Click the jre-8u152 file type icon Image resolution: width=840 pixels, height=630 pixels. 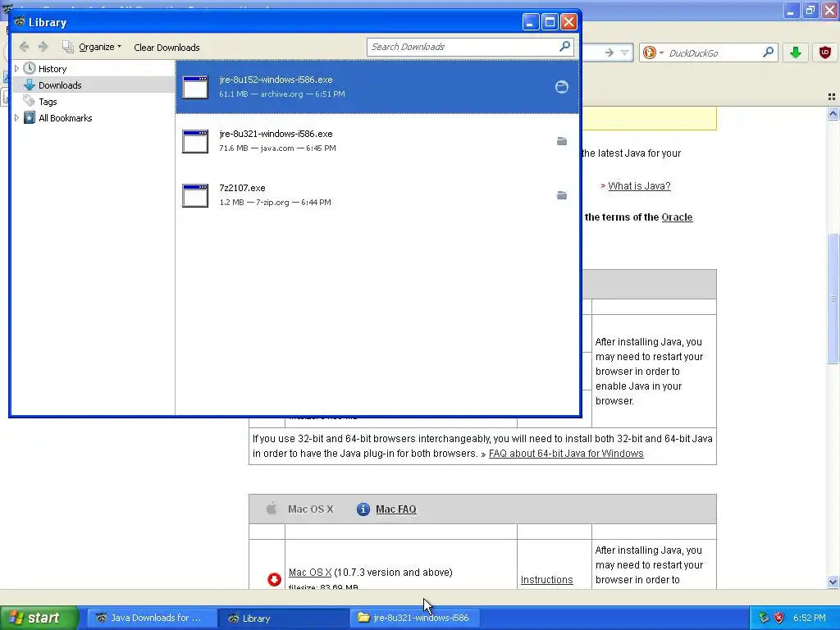(195, 87)
